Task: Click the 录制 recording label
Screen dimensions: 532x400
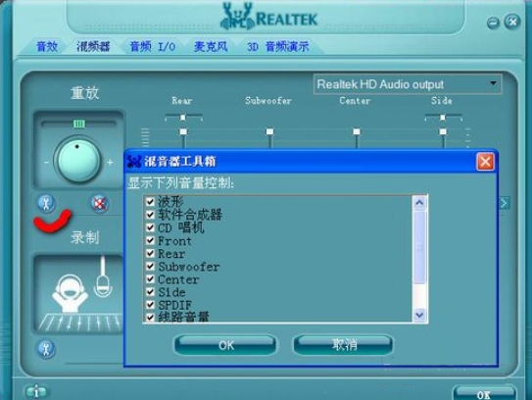Action: click(x=85, y=237)
